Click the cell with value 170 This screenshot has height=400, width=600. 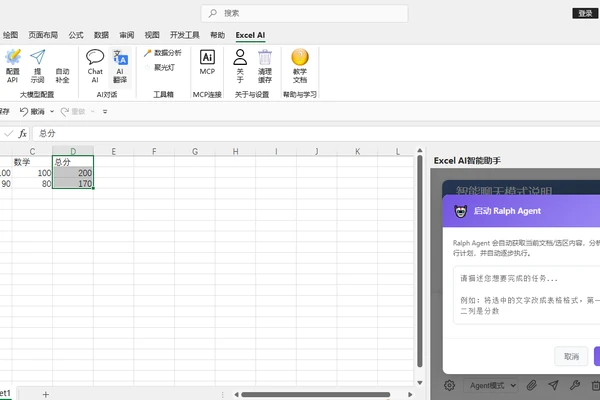73,183
